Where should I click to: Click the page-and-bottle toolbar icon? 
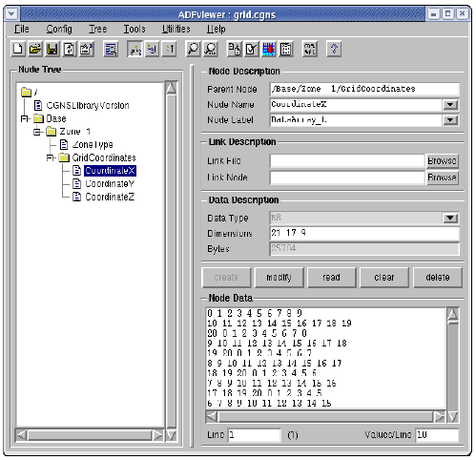point(235,49)
